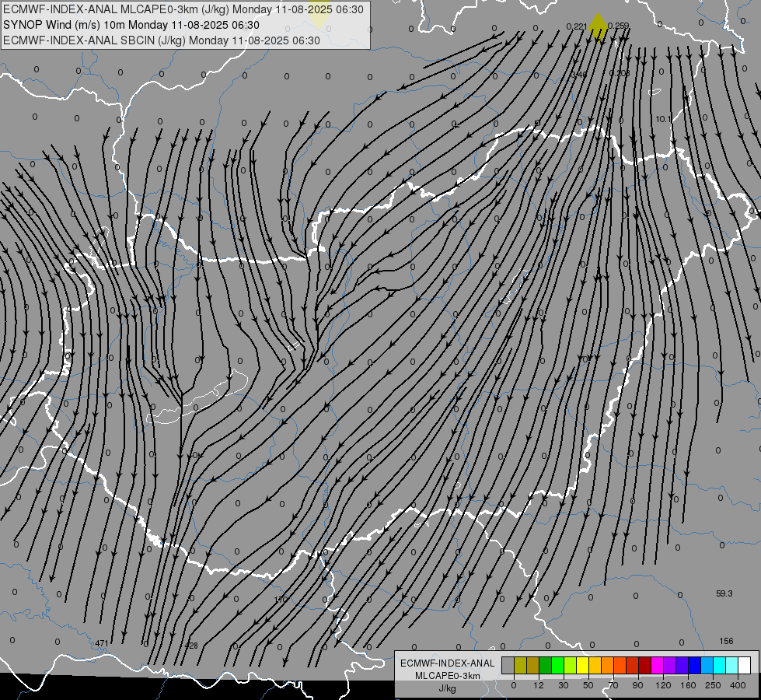Pick the dark gold-brown legend swatch
This screenshot has height=700, width=761.
point(533,665)
